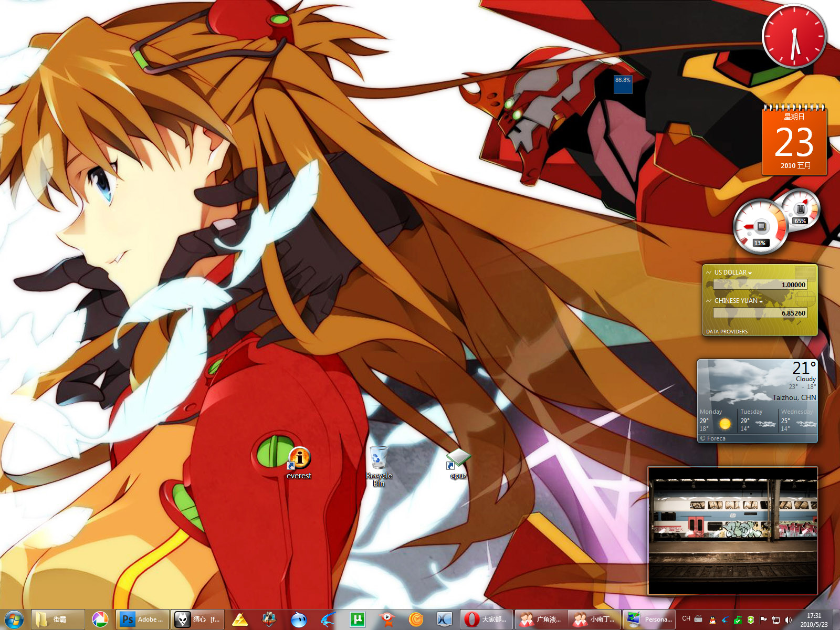Switch to the Adobe Photoshop taskbar window
The height and width of the screenshot is (630, 840).
[143, 619]
